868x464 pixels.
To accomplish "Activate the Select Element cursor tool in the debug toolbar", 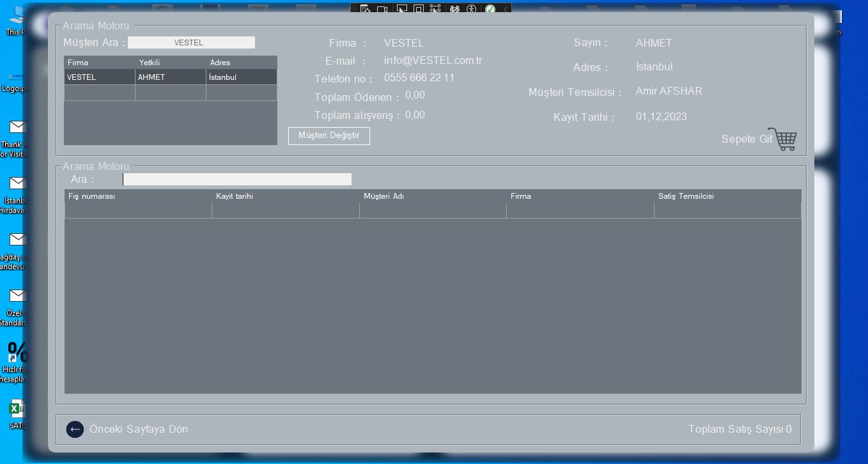I will click(401, 10).
